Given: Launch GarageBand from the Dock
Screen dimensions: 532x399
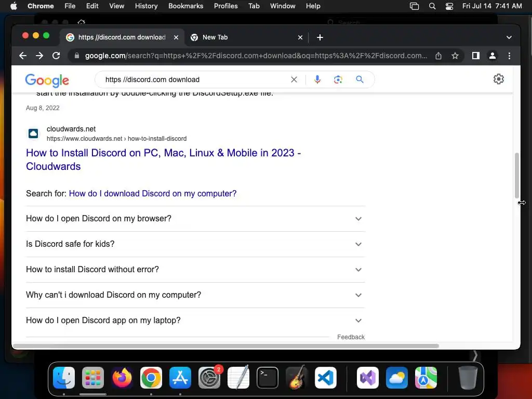Looking at the screenshot, I should tap(297, 378).
